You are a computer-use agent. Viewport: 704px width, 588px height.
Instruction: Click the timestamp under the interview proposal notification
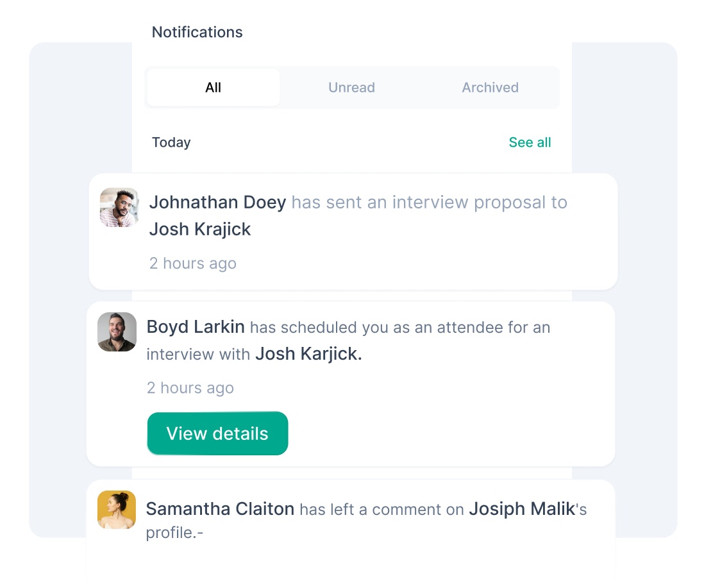point(192,264)
